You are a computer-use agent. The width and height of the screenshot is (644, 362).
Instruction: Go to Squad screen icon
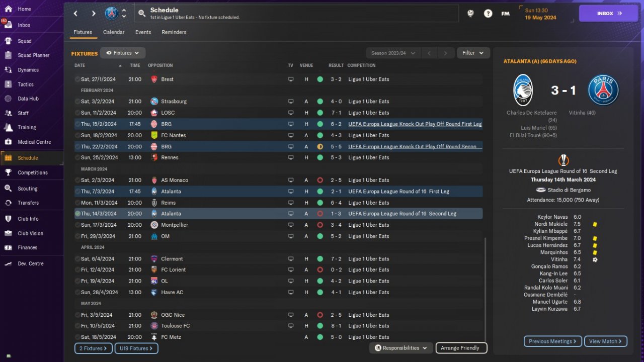(8, 41)
